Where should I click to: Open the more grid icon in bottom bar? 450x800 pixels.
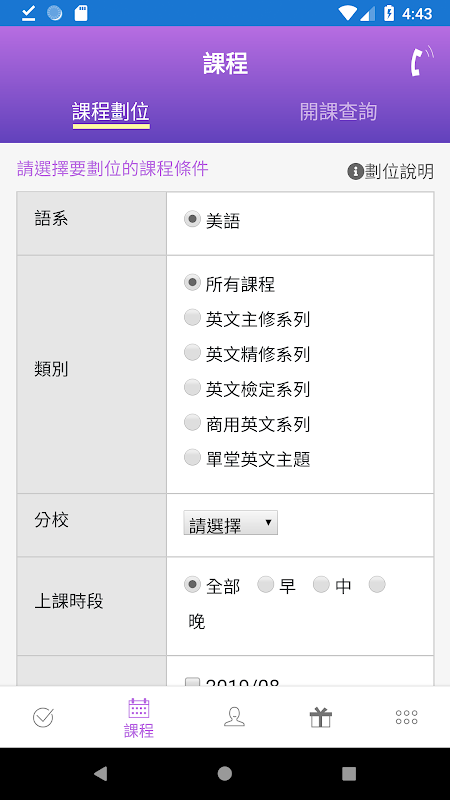tap(407, 717)
